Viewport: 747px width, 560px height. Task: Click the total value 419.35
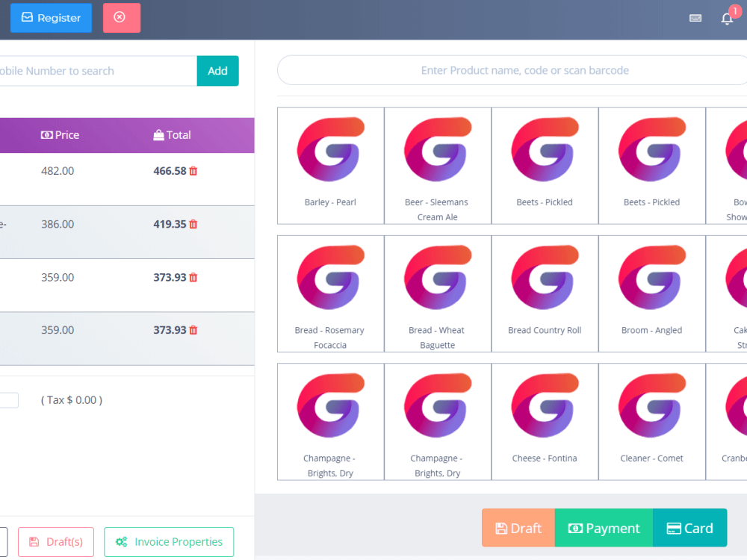[x=170, y=224]
